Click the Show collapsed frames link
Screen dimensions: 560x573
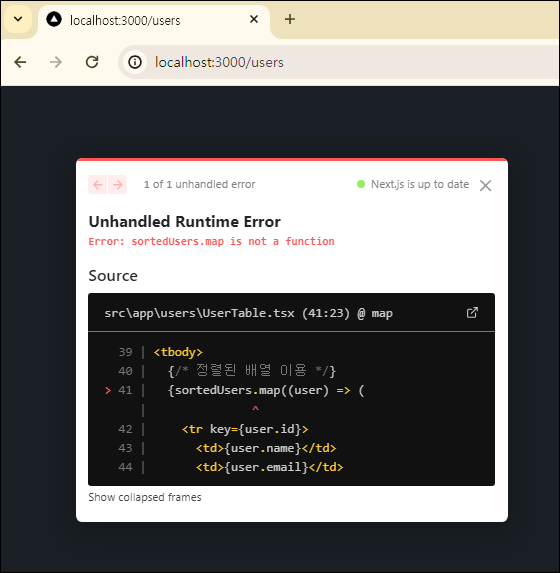click(145, 497)
